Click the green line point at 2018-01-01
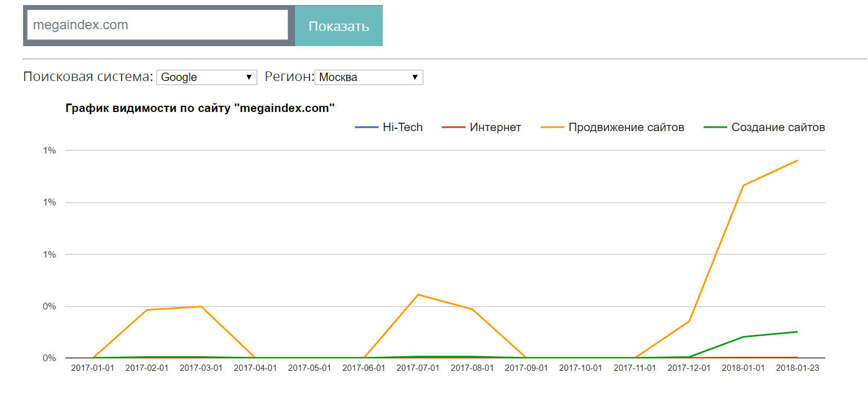868x395 pixels. point(744,337)
